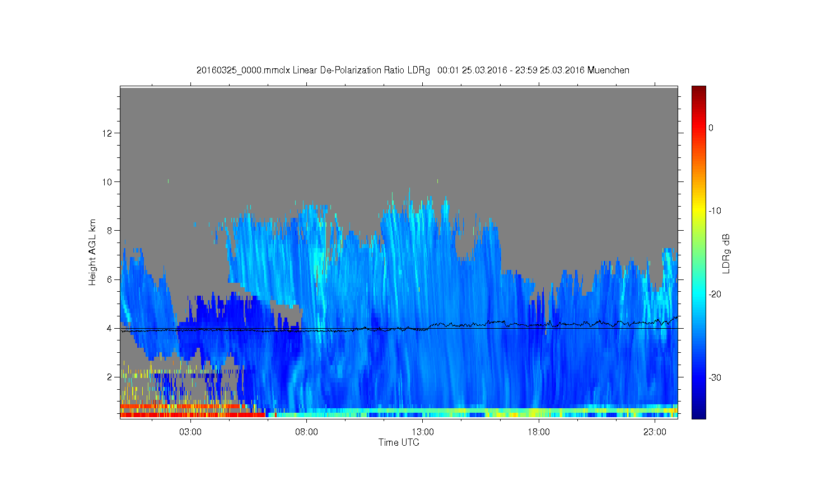
Task: Click the 'Height AGL km' y-axis label
Action: pos(92,252)
